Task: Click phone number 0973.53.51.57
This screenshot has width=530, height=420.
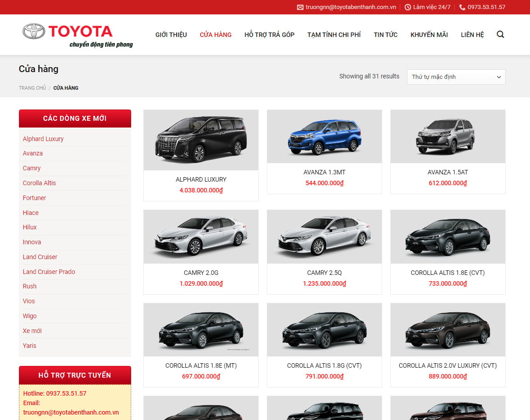Action: [x=486, y=7]
